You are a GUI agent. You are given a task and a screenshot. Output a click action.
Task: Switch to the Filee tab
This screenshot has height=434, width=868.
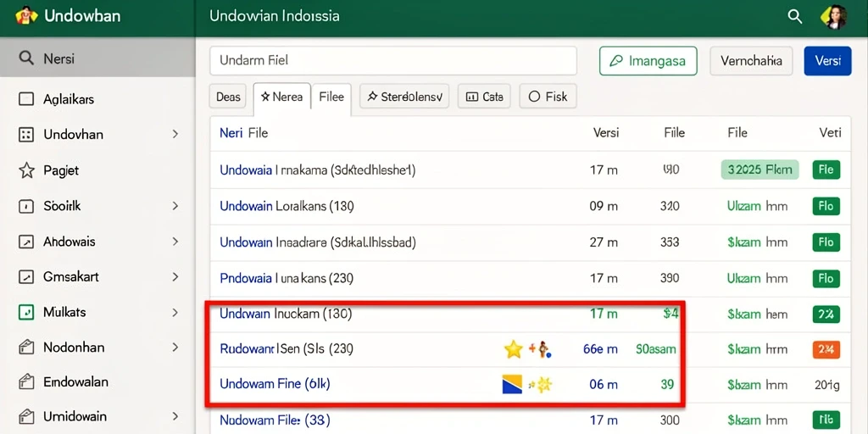tap(331, 97)
